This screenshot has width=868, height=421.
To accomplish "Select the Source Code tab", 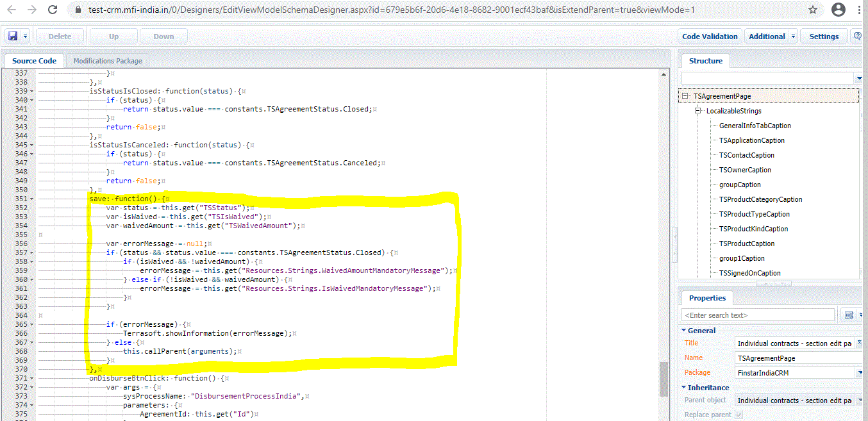I will coord(35,61).
